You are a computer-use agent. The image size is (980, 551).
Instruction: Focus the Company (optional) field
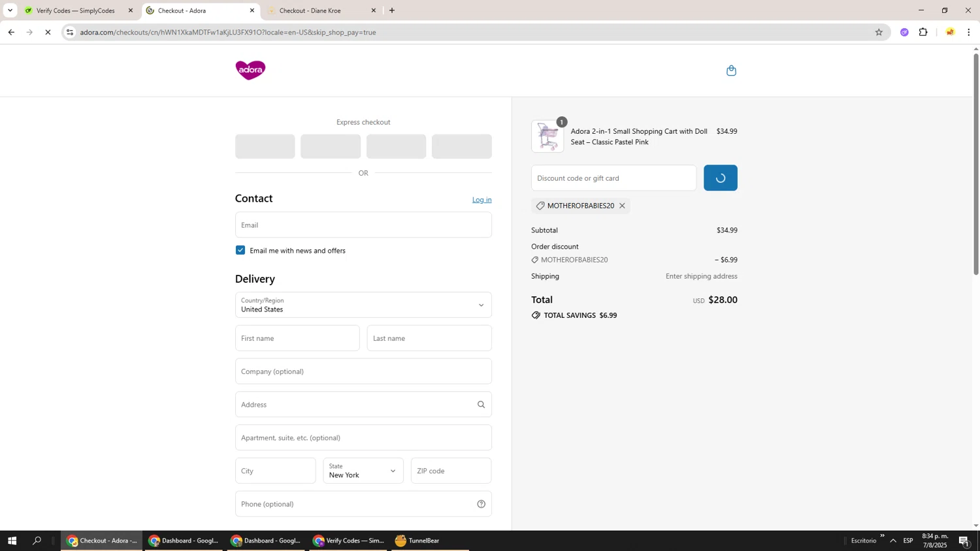pyautogui.click(x=363, y=371)
